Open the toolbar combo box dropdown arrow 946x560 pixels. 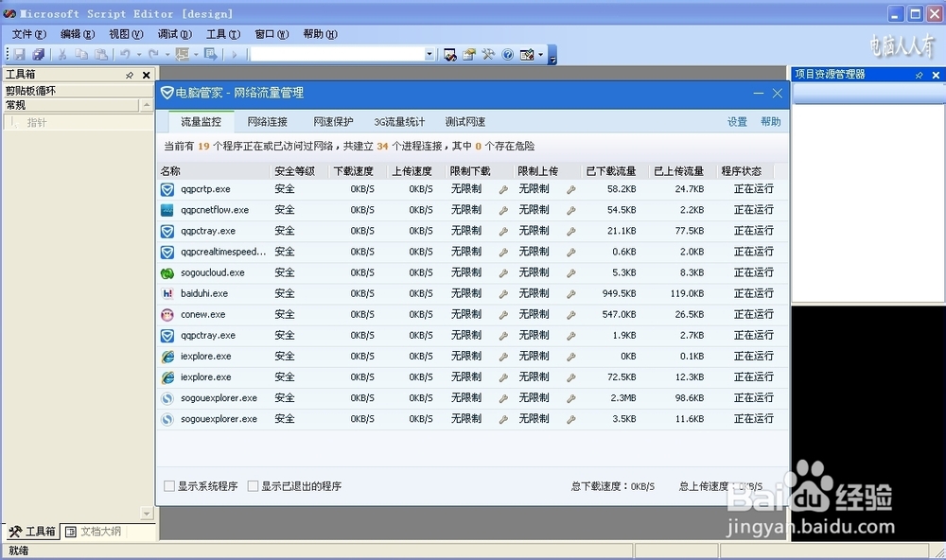pos(429,54)
